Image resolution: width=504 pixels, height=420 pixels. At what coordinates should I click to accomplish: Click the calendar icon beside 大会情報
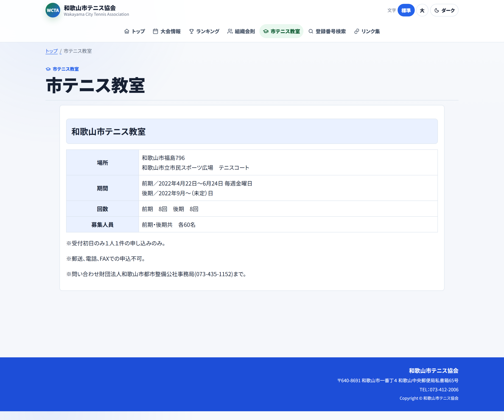[x=156, y=31]
